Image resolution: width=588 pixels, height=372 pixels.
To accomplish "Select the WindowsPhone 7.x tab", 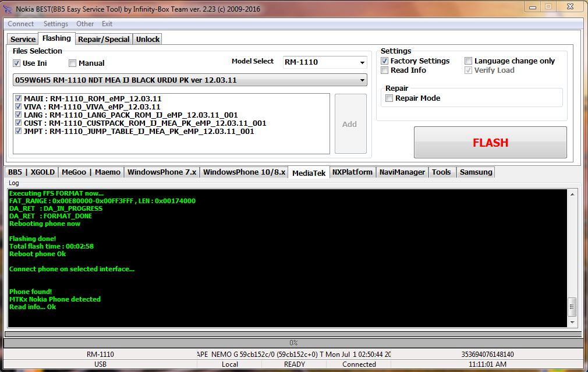I will tap(162, 172).
